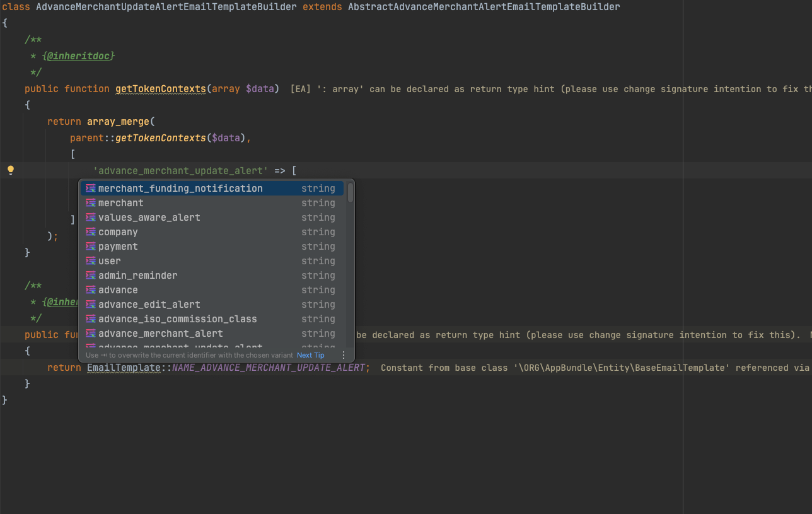Pick advance_iso_commission_class from the list
This screenshot has height=514, width=812.
click(212, 319)
